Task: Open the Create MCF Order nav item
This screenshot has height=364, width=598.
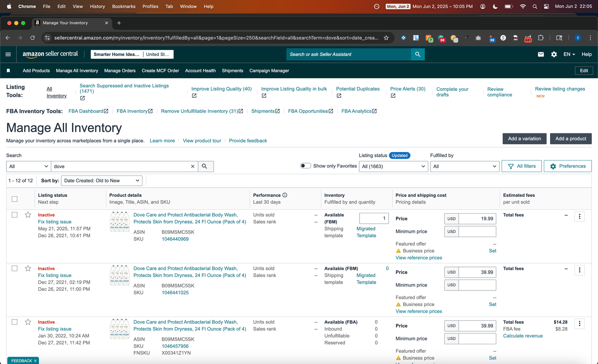Action: (x=160, y=71)
